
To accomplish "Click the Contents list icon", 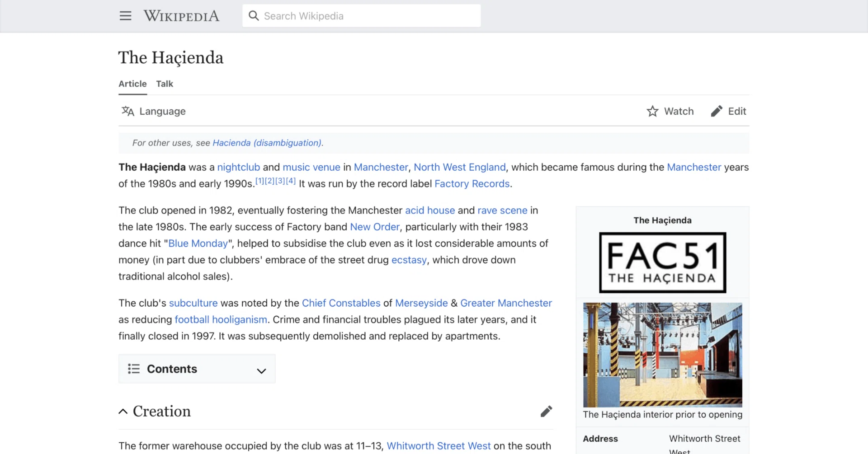I will 134,369.
